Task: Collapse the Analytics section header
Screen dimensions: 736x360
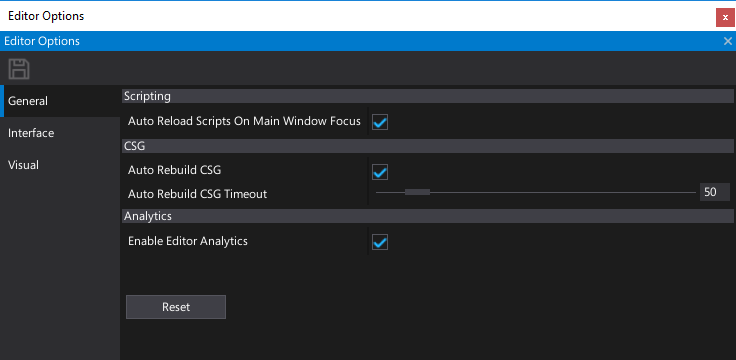Action: 427,216
